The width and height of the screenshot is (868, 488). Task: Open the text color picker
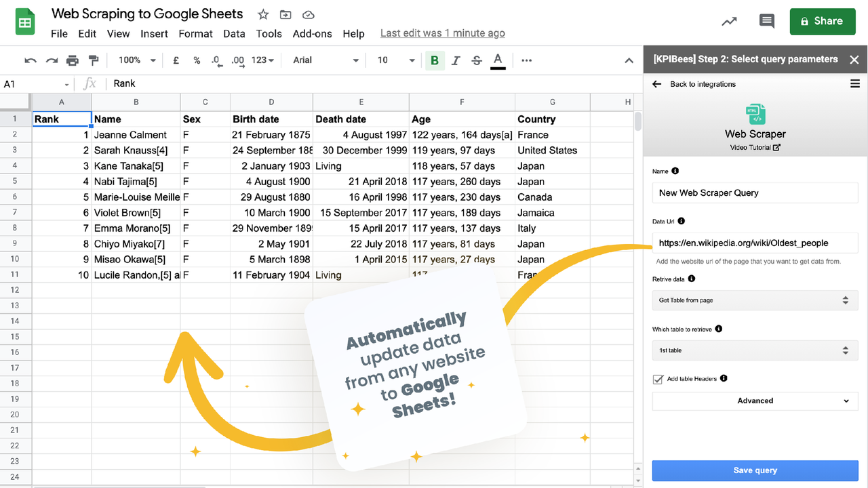pos(498,60)
